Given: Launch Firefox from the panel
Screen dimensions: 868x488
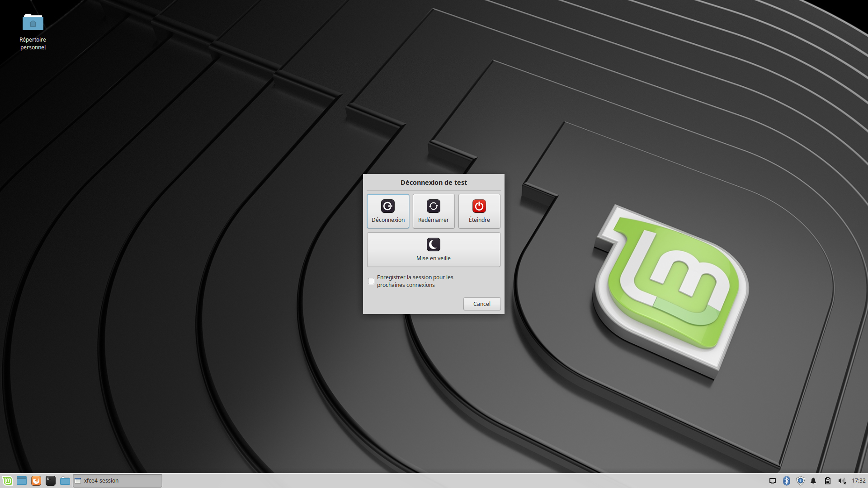Looking at the screenshot, I should pyautogui.click(x=36, y=481).
